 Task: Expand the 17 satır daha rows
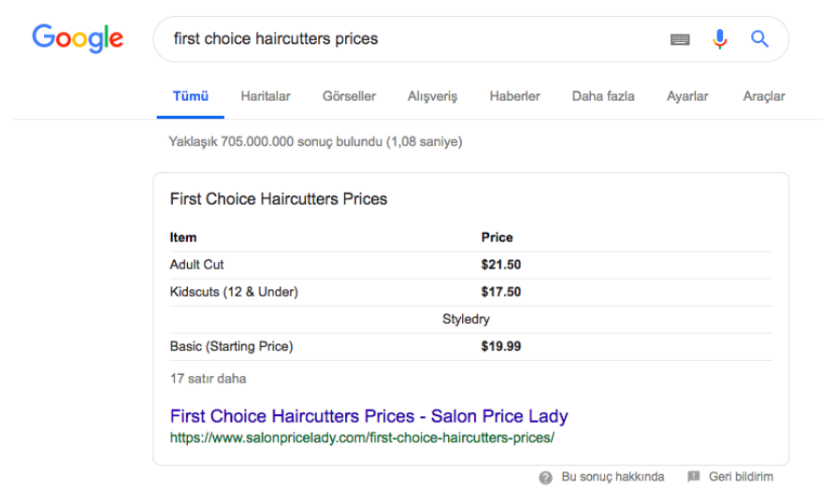click(209, 379)
